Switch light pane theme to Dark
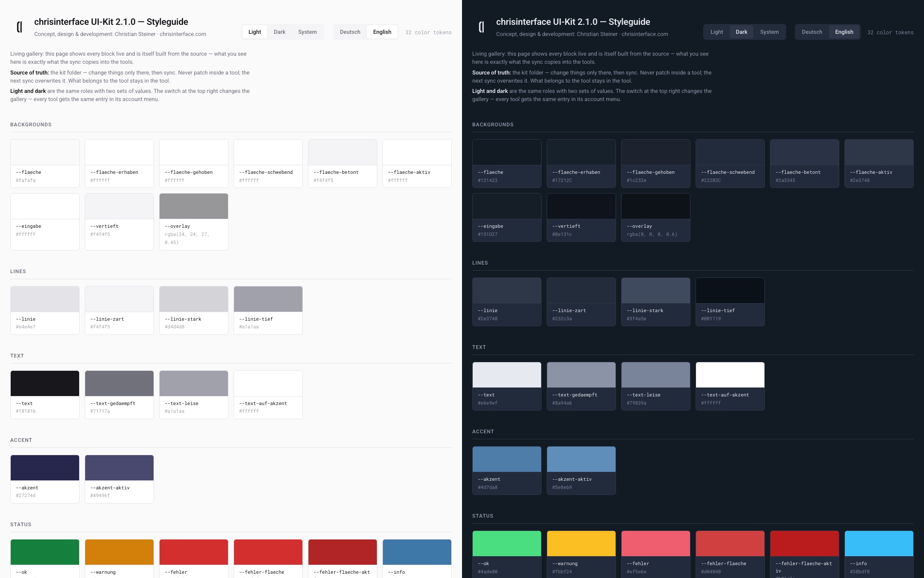 click(279, 32)
